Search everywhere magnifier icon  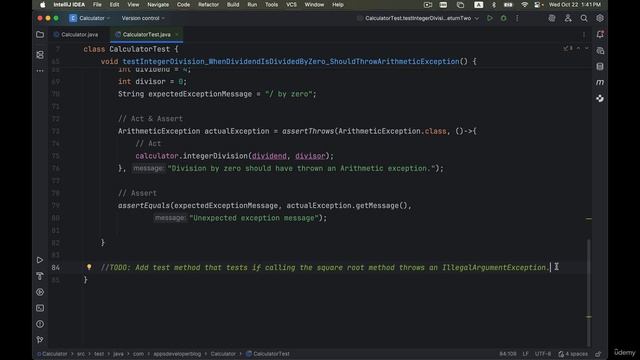(584, 18)
